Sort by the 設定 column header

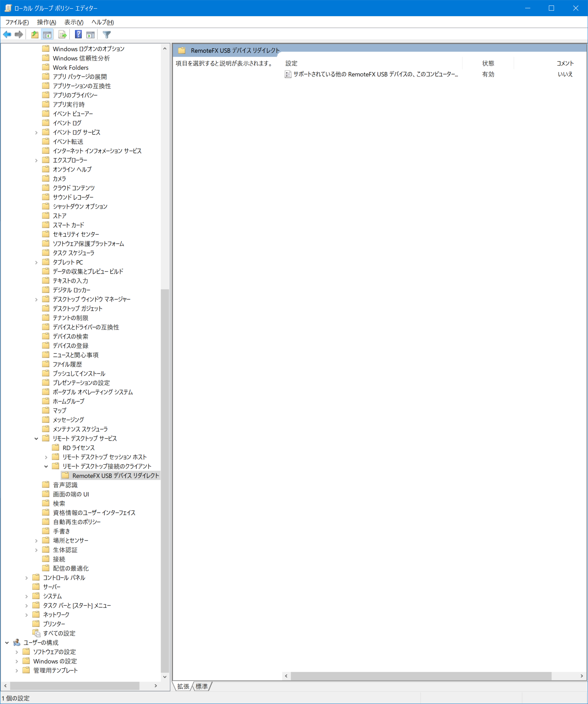372,63
